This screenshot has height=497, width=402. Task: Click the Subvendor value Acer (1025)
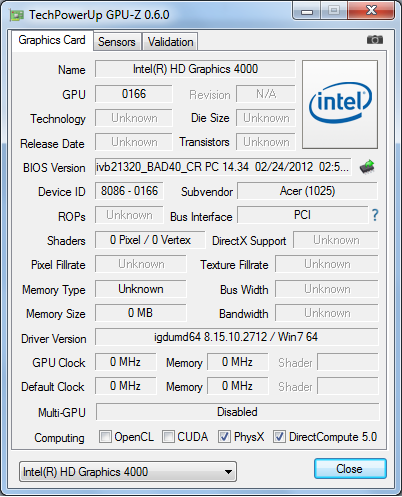click(x=307, y=191)
